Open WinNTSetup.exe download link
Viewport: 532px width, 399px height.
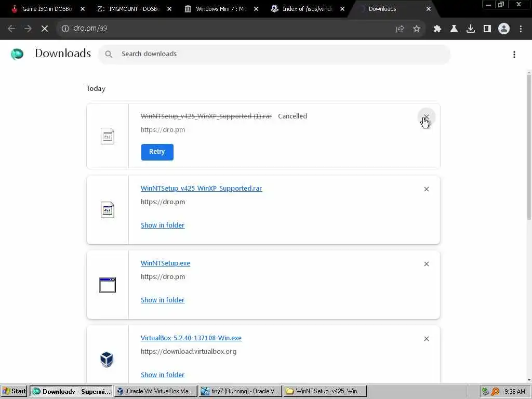click(x=165, y=263)
